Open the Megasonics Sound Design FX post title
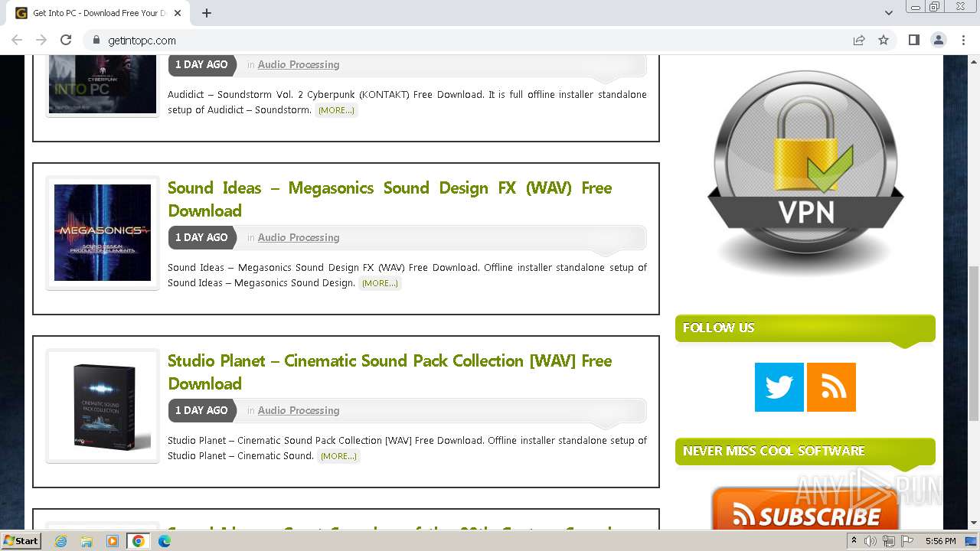Viewport: 980px width, 551px height. pyautogui.click(x=390, y=199)
